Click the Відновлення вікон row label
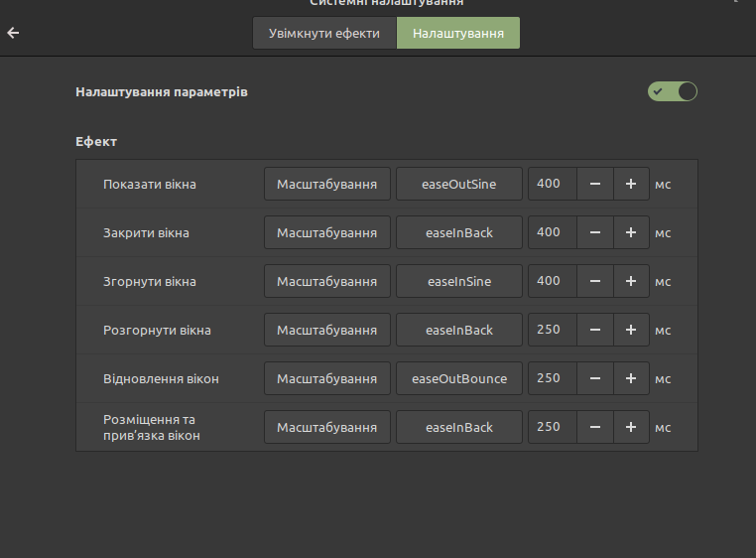This screenshot has height=558, width=756. (161, 379)
